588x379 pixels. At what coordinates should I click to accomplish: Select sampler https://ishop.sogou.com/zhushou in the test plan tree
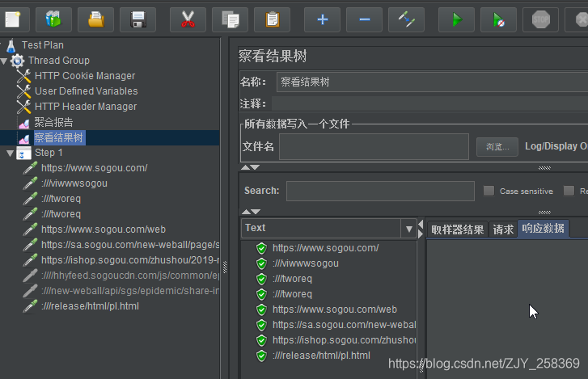click(x=130, y=260)
